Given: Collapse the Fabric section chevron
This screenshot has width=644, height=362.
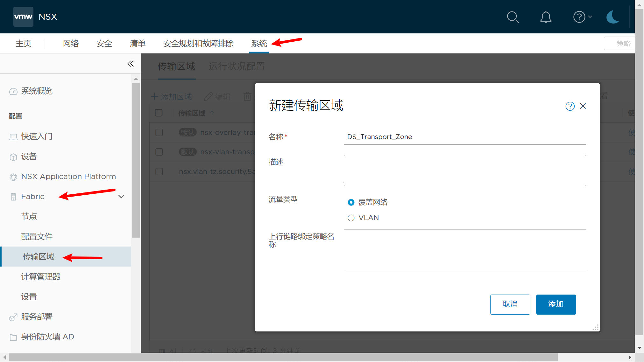Looking at the screenshot, I should [x=121, y=197].
